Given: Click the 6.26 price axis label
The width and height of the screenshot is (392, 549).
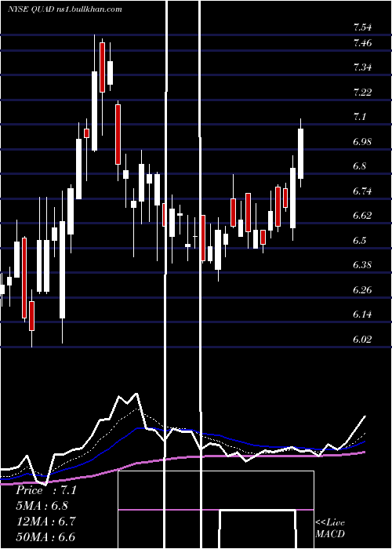Looking at the screenshot, I should coord(362,289).
